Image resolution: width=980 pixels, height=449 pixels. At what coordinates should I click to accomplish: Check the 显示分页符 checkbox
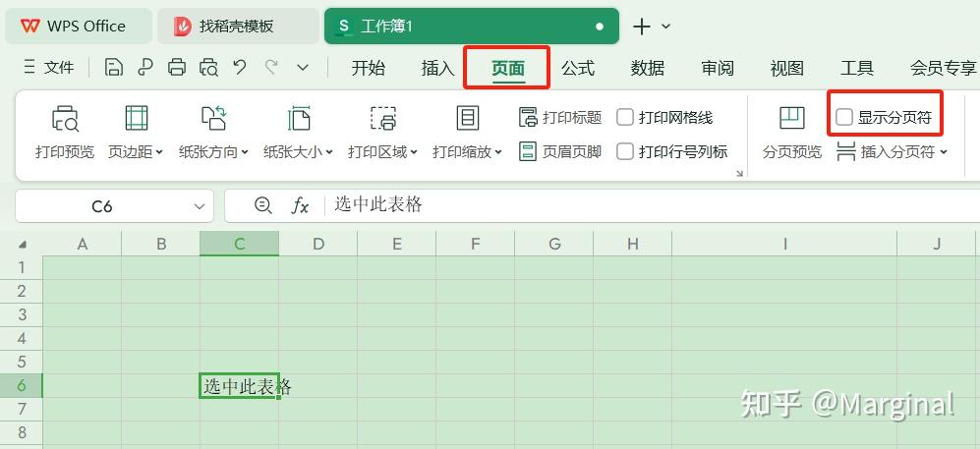pyautogui.click(x=844, y=117)
